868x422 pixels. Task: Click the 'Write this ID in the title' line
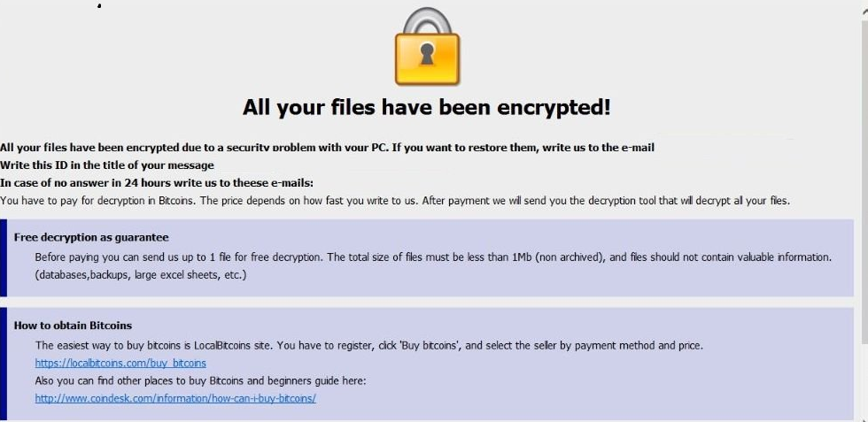107,165
